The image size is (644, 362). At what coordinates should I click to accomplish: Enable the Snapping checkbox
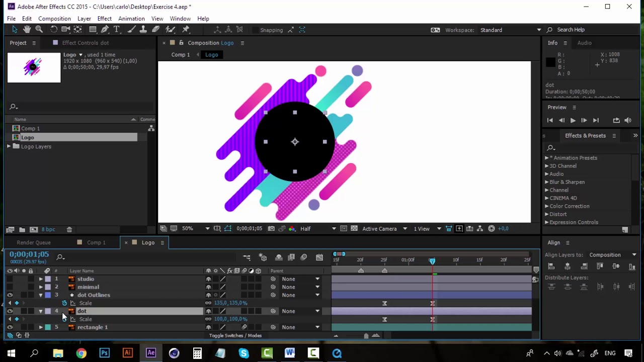255,30
